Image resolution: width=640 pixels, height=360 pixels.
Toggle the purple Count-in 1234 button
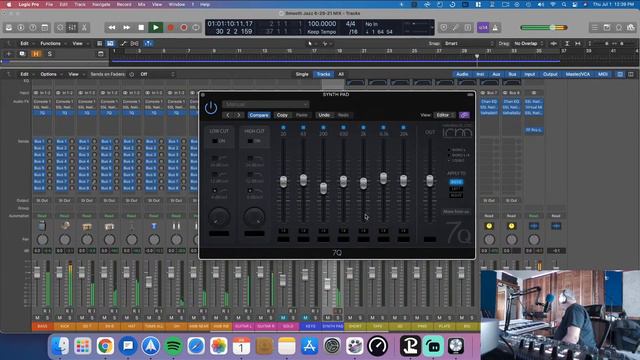tap(483, 28)
